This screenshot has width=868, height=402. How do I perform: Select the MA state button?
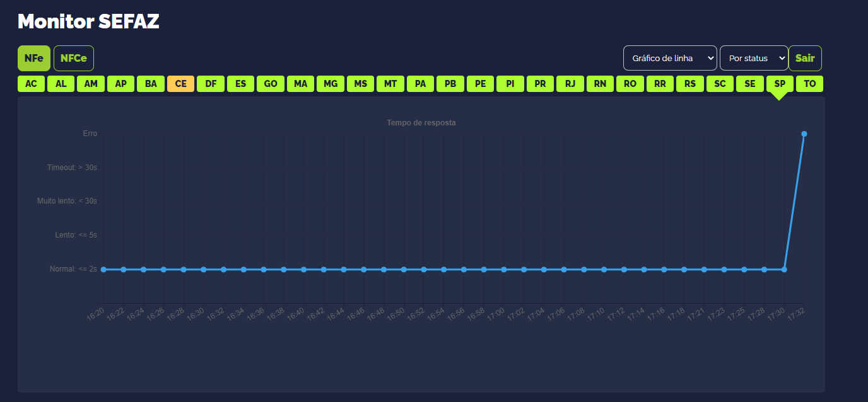click(301, 84)
